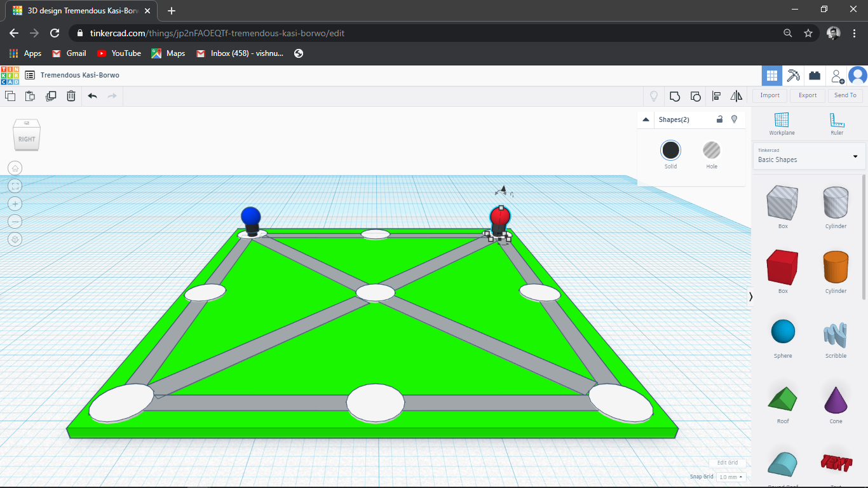Undo the last action
868x488 pixels.
pos(92,96)
